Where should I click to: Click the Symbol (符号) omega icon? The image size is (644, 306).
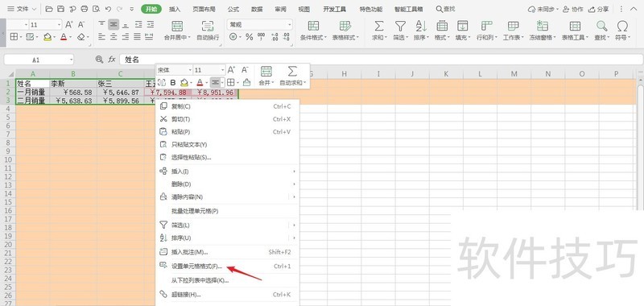pos(622,27)
